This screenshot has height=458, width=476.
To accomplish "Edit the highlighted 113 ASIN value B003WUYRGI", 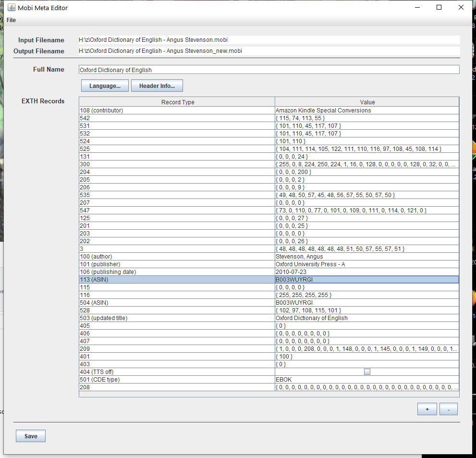I will click(367, 279).
